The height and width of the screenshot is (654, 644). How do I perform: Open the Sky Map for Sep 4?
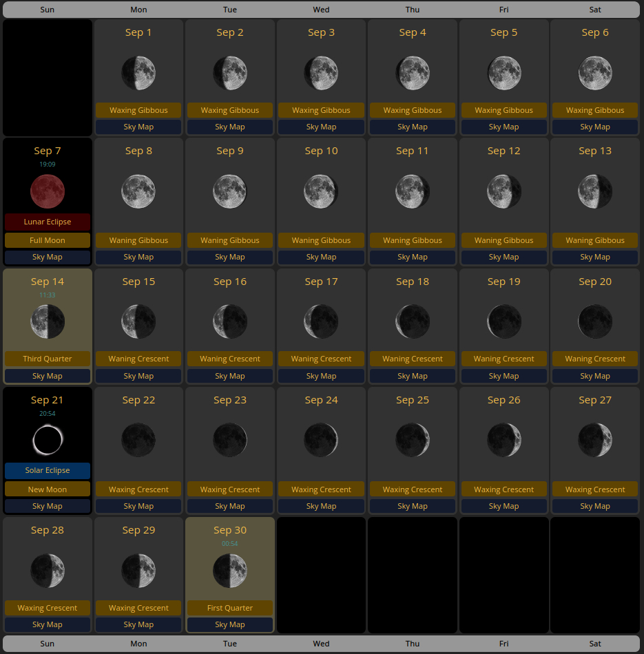413,127
